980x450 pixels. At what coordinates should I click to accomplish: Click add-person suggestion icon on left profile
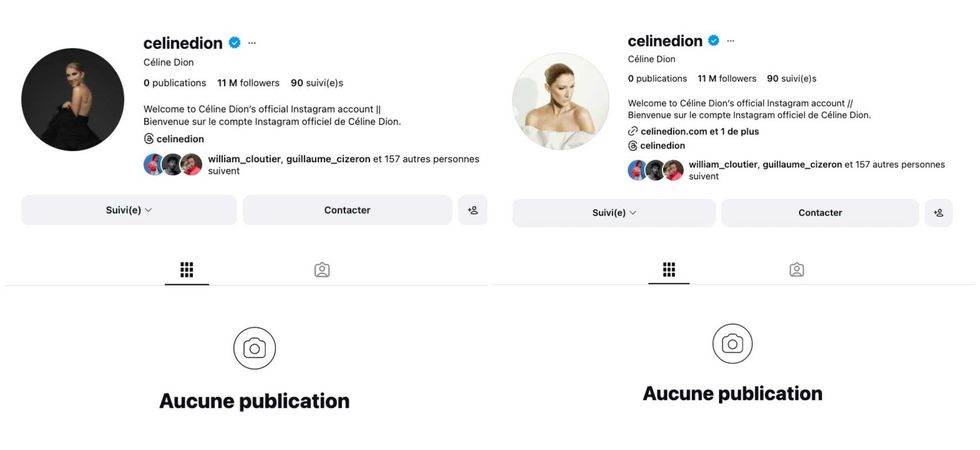click(x=473, y=210)
